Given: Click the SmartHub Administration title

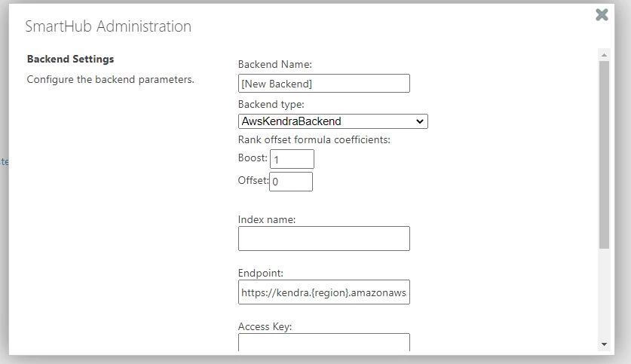Looking at the screenshot, I should coord(108,26).
